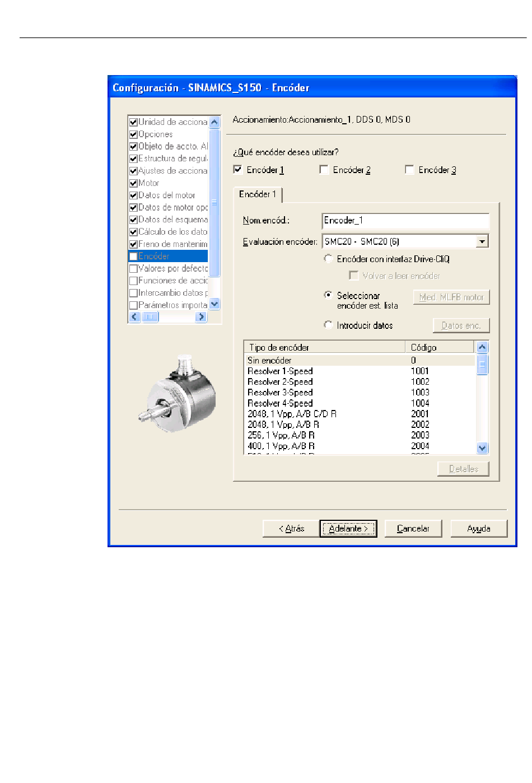This screenshot has height=783, width=532.
Task: Select Resolver 3-Speed in the list
Action: [361, 392]
